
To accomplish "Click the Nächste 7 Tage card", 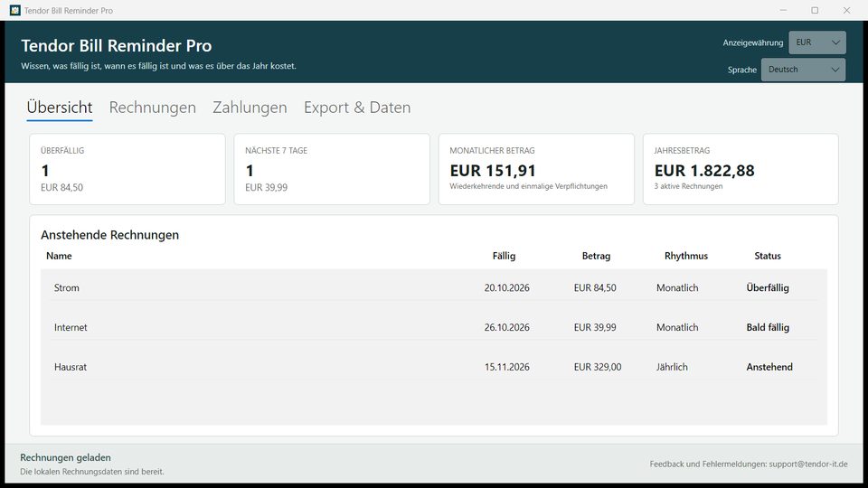I will pos(332,169).
